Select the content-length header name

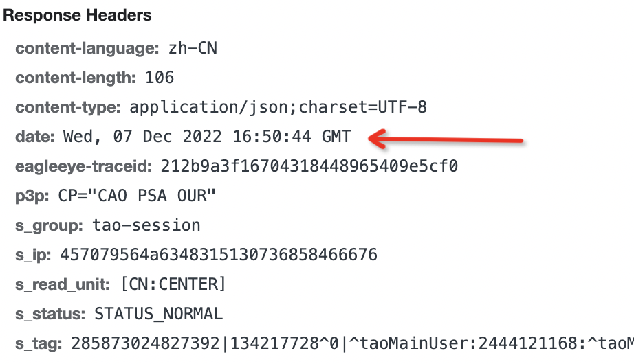tap(76, 78)
